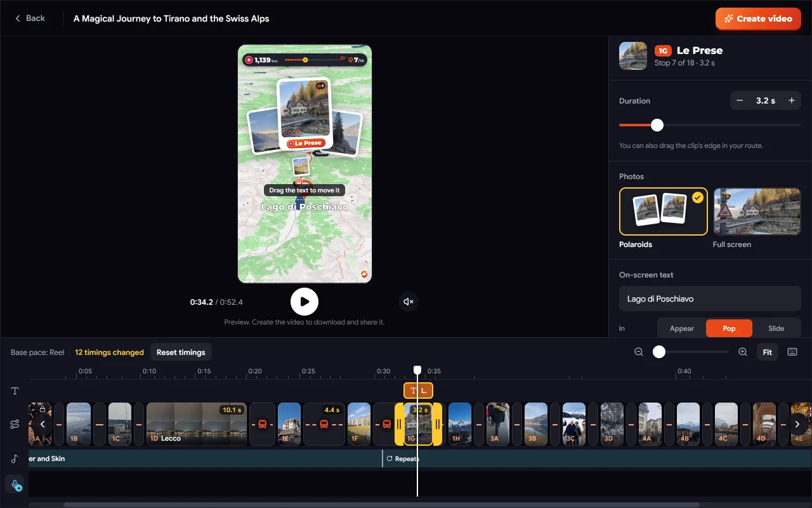This screenshot has height=508, width=812.
Task: Select the route track icon
Action: click(x=15, y=424)
